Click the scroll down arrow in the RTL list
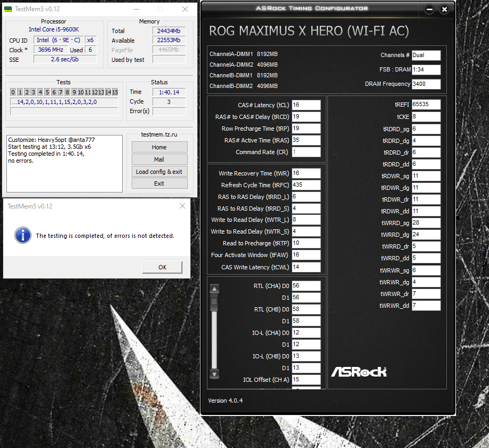Image resolution: width=489 pixels, height=448 pixels. [214, 373]
